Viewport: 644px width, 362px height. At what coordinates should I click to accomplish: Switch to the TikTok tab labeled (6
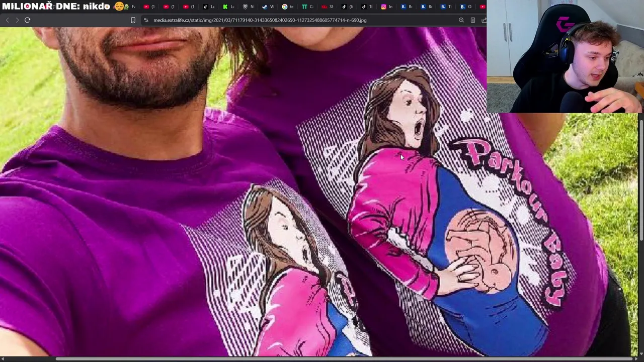click(x=348, y=7)
